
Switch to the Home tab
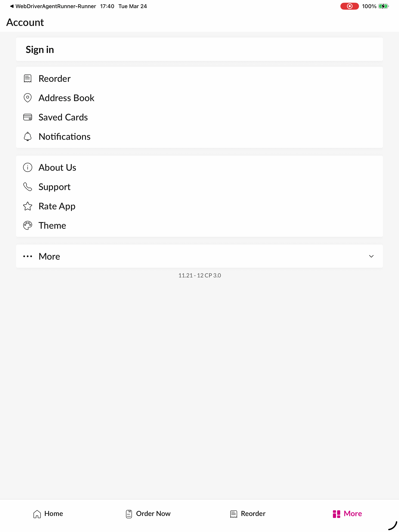coord(48,514)
